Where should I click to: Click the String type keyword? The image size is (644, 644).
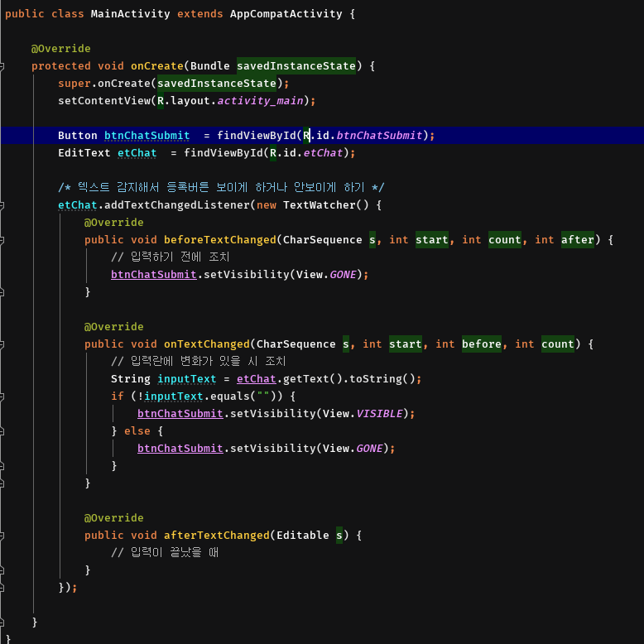coord(131,378)
